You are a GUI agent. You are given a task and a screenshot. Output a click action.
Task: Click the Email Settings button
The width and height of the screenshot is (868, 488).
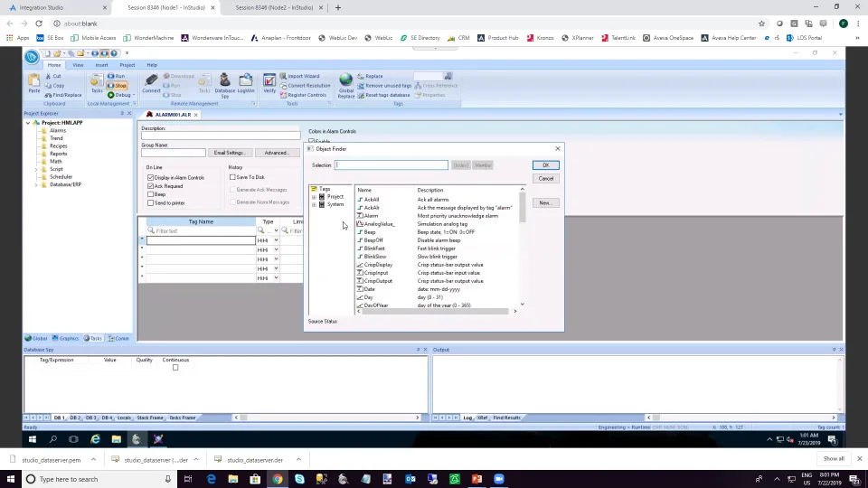(230, 153)
